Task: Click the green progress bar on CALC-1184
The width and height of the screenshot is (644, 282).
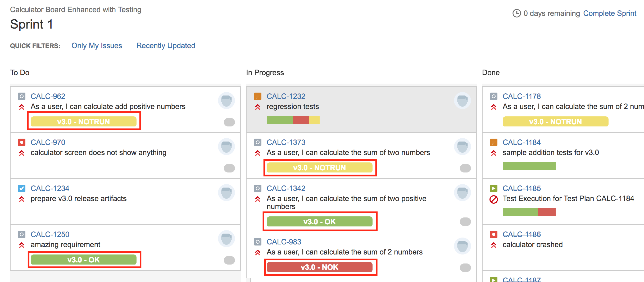Action: (x=529, y=166)
